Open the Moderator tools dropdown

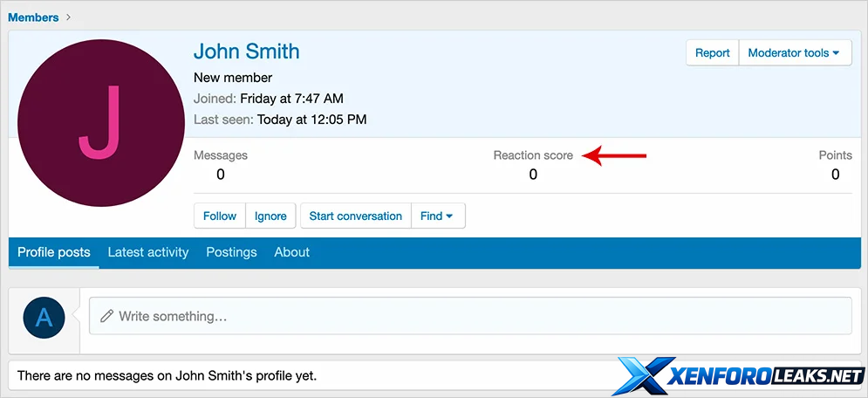794,53
